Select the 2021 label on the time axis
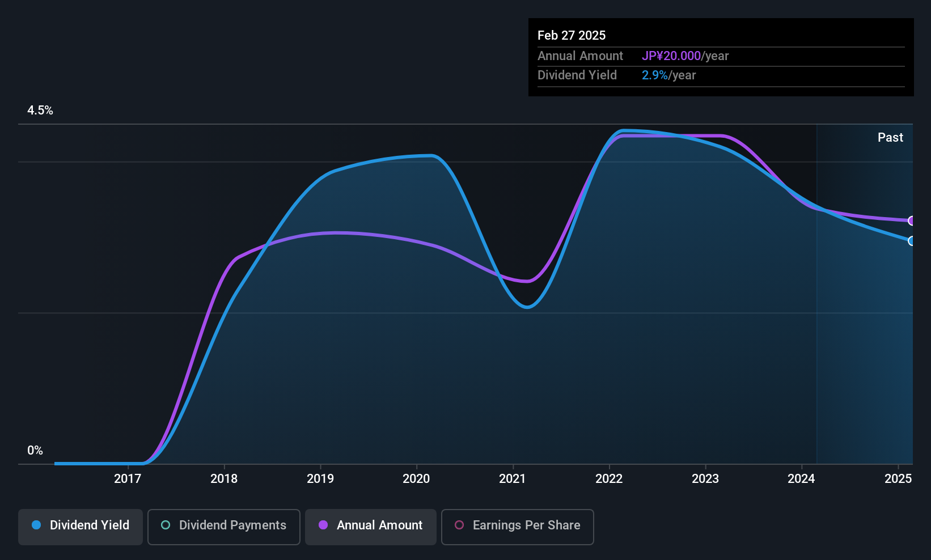 [x=513, y=478]
